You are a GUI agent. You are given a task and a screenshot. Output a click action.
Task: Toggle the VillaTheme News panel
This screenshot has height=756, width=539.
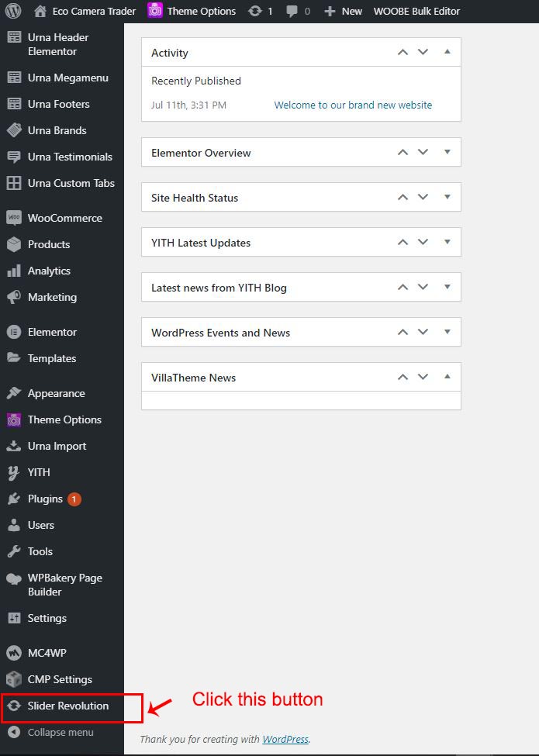(447, 377)
